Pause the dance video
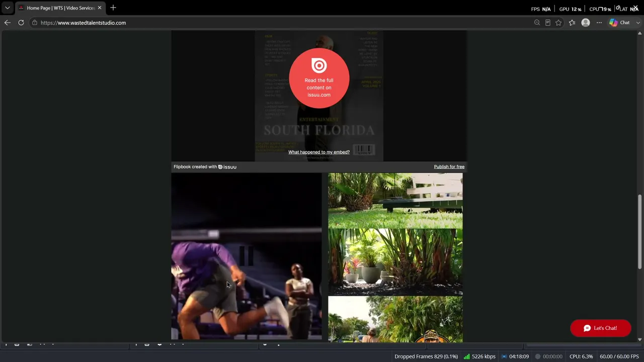Viewport: 644px width, 362px height. 246,256
